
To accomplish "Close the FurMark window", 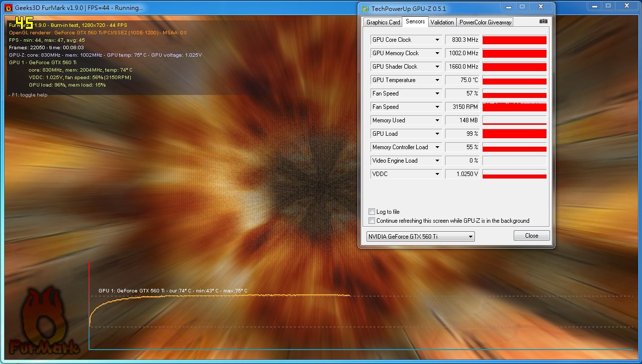I will pyautogui.click(x=627, y=5).
